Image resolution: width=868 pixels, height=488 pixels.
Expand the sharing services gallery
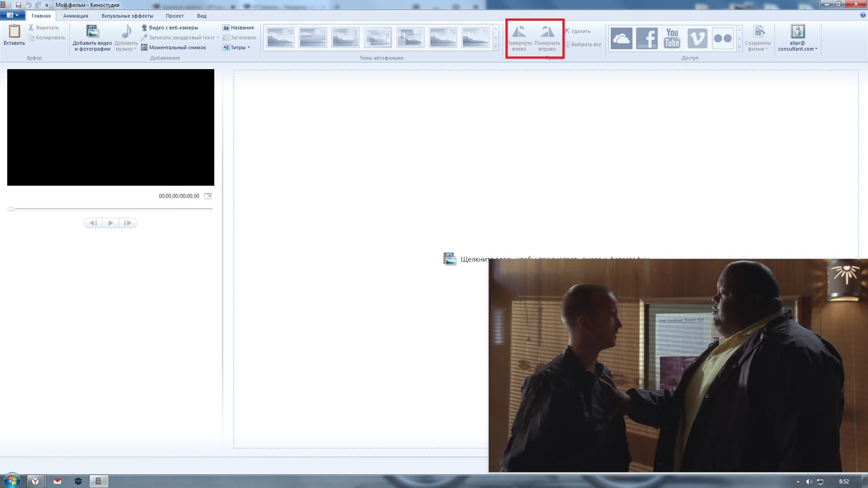[x=740, y=47]
